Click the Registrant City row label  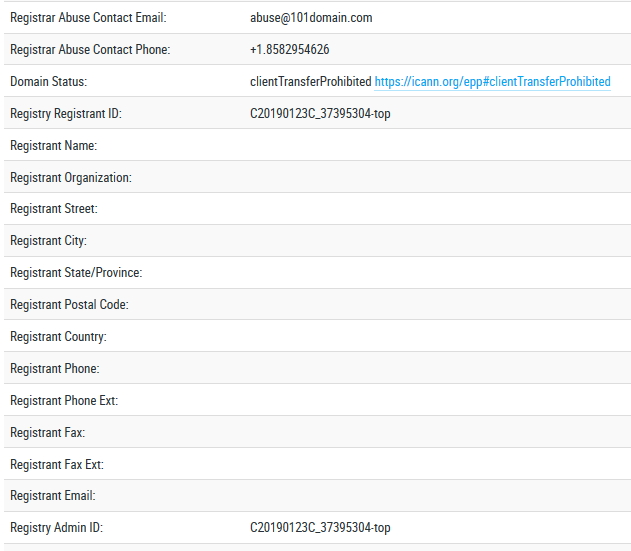[x=48, y=241]
